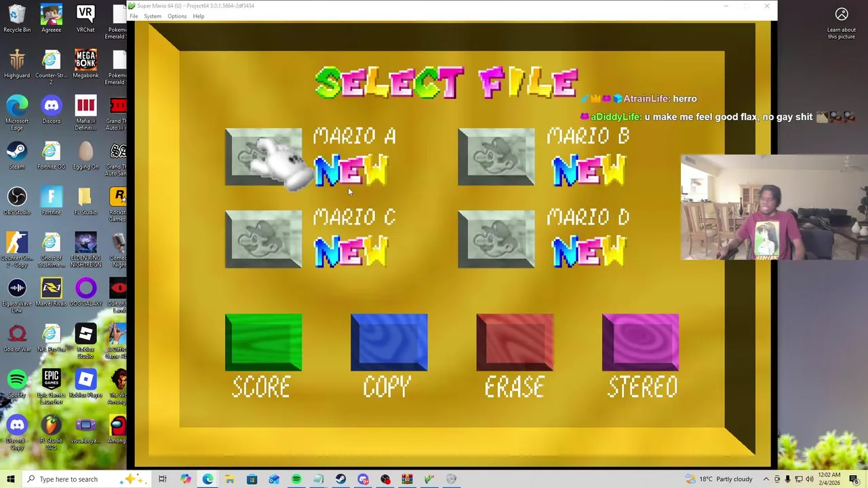The height and width of the screenshot is (488, 868).
Task: Launch the Fortnite OG desktop shortcut
Action: pyautogui.click(x=51, y=155)
